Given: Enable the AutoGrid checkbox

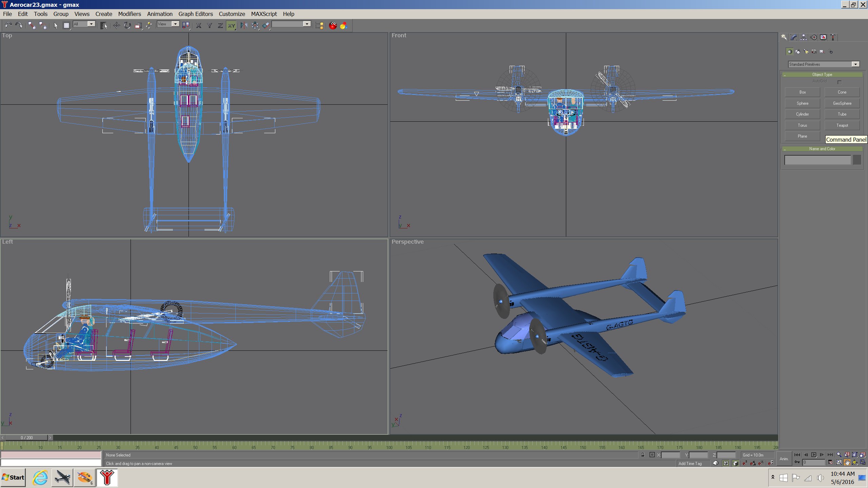Looking at the screenshot, I should point(840,82).
